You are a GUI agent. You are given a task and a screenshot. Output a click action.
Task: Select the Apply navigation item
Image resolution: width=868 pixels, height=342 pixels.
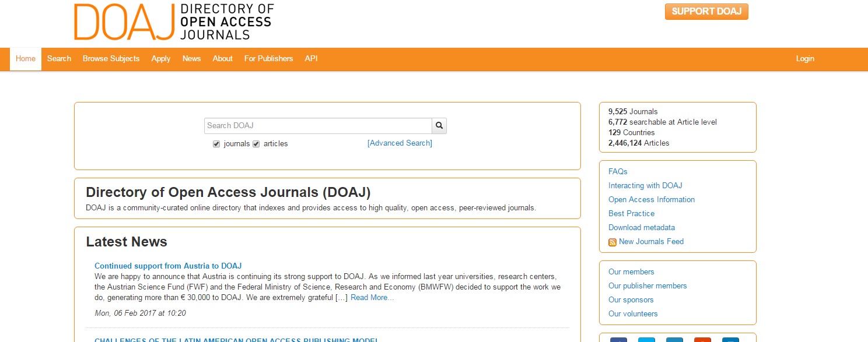[x=161, y=59]
